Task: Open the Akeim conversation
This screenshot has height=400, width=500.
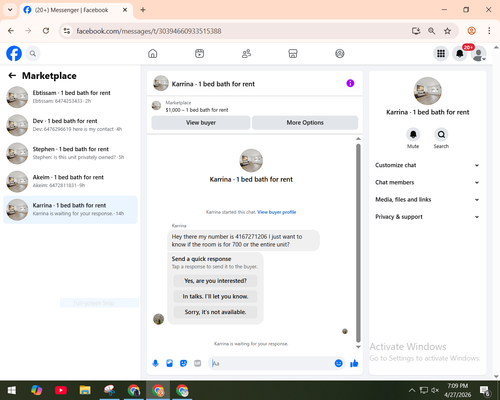Action: tap(70, 181)
